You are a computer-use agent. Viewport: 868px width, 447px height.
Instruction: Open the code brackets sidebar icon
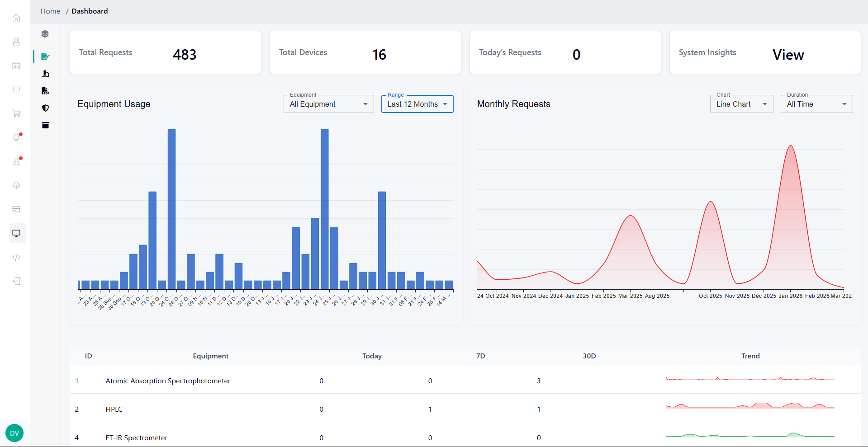pos(16,257)
